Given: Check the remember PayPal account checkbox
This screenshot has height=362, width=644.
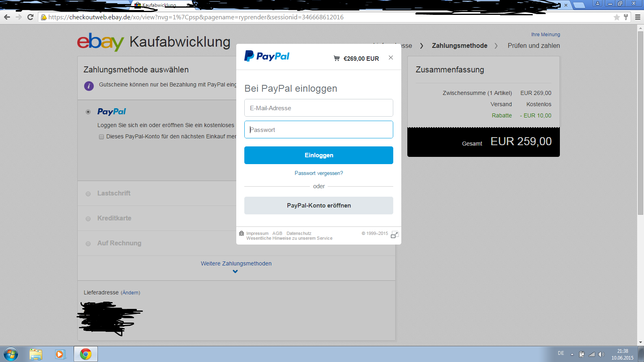Looking at the screenshot, I should (x=101, y=137).
